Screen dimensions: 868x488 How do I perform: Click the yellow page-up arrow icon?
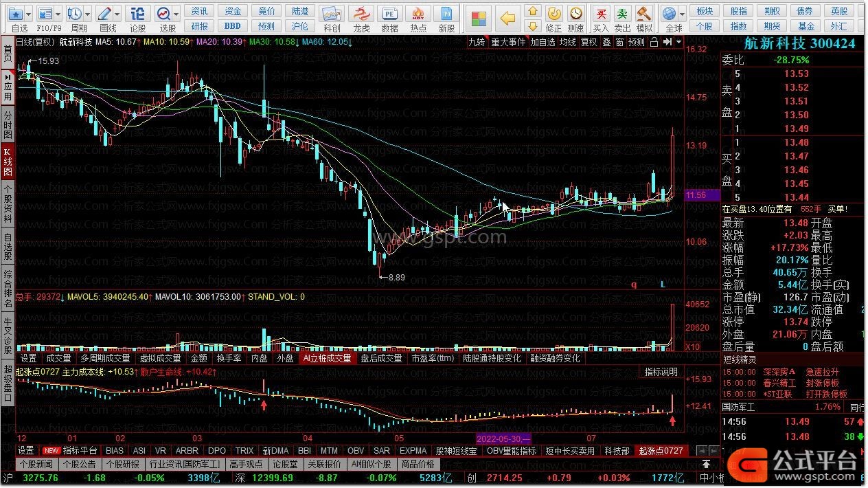pyautogui.click(x=532, y=12)
